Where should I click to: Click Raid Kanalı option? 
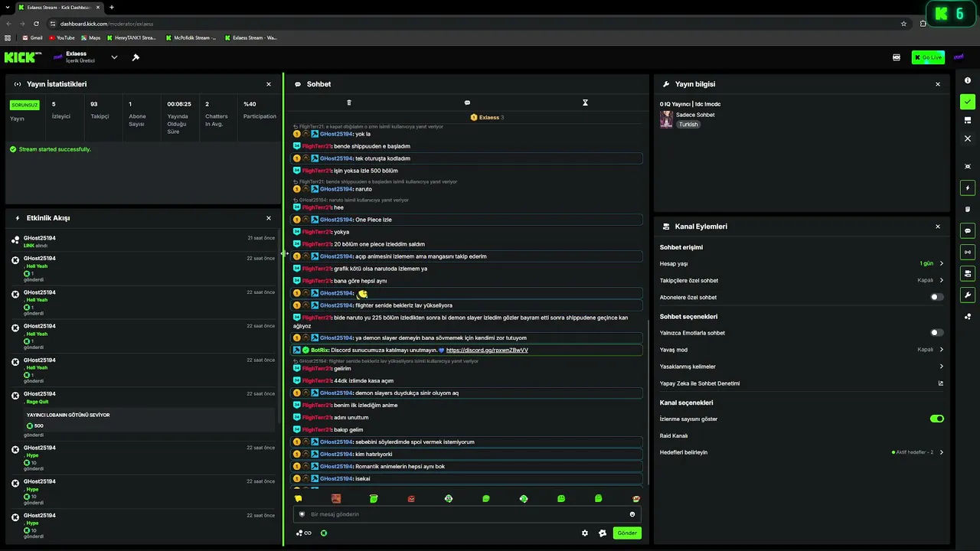(674, 435)
